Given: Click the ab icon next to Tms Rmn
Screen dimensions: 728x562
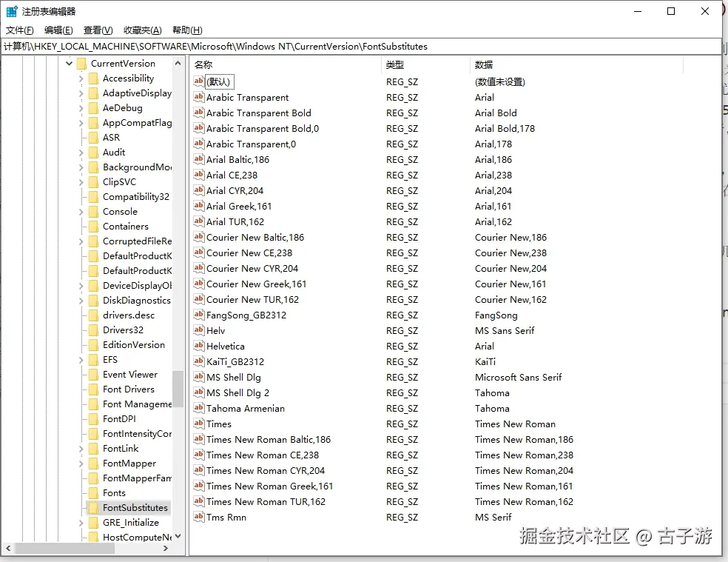Looking at the screenshot, I should coord(199,517).
